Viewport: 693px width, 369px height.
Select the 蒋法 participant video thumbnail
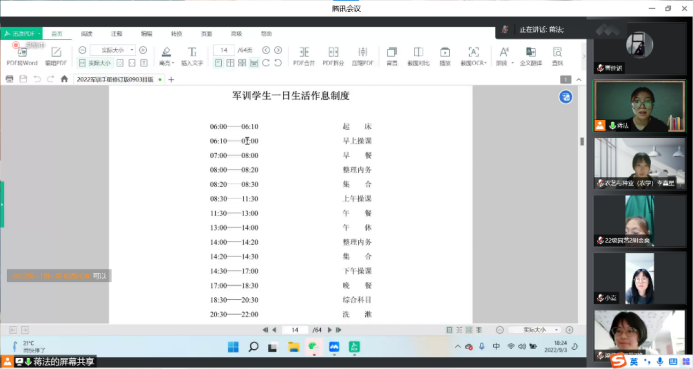tap(640, 106)
